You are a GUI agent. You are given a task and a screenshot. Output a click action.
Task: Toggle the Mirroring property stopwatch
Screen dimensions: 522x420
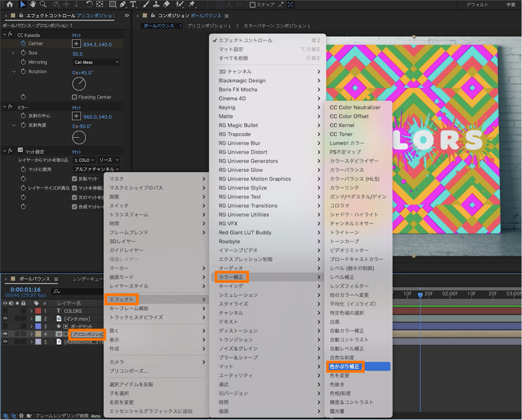[x=23, y=62]
